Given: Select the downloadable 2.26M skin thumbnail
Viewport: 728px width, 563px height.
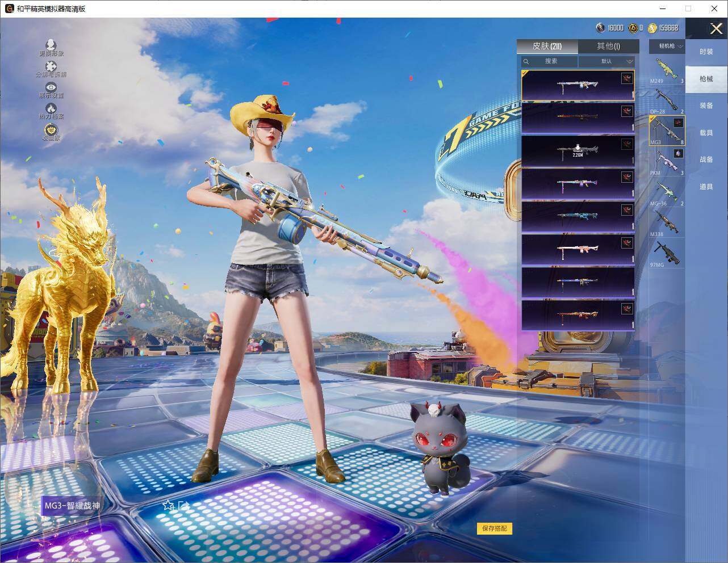Looking at the screenshot, I should pos(578,151).
